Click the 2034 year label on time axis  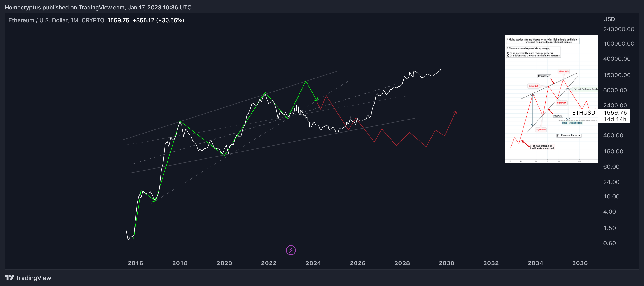(x=536, y=263)
